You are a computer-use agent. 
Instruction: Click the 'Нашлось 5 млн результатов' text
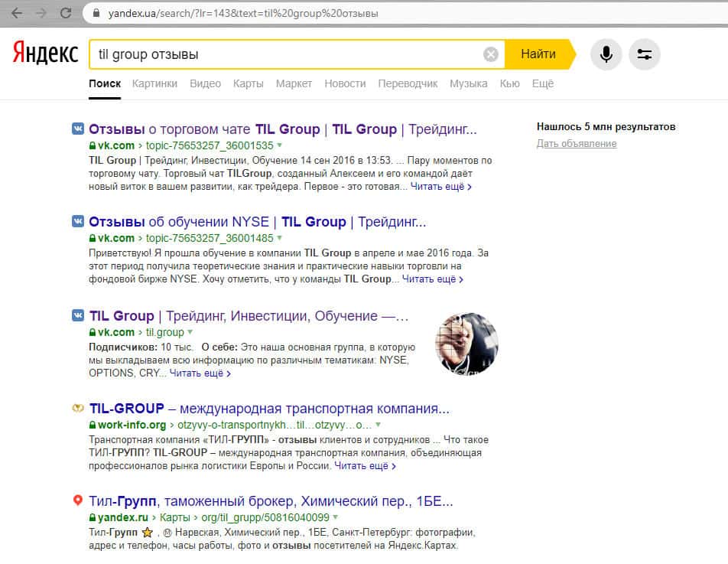pos(606,126)
